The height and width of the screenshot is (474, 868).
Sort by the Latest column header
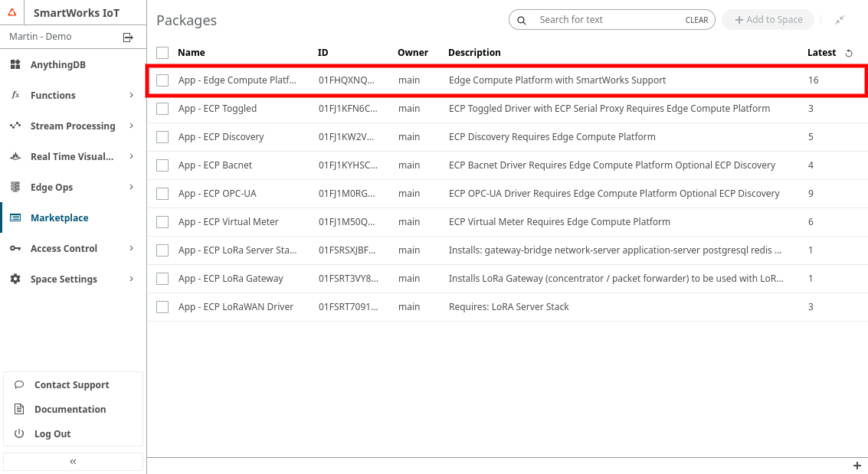tap(821, 53)
